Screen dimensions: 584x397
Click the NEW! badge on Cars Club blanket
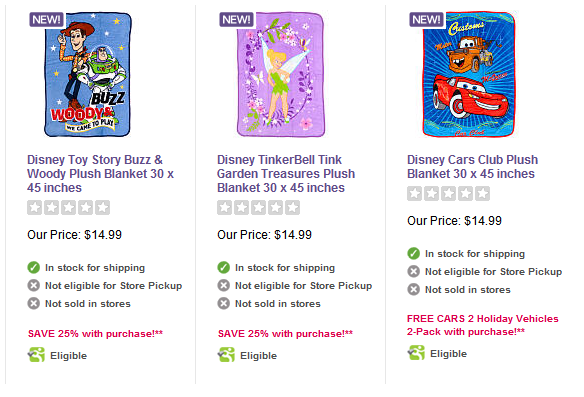[426, 19]
